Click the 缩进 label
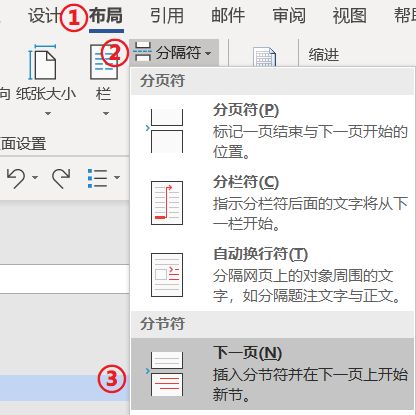Screen dimensions: 416x415 click(x=323, y=55)
